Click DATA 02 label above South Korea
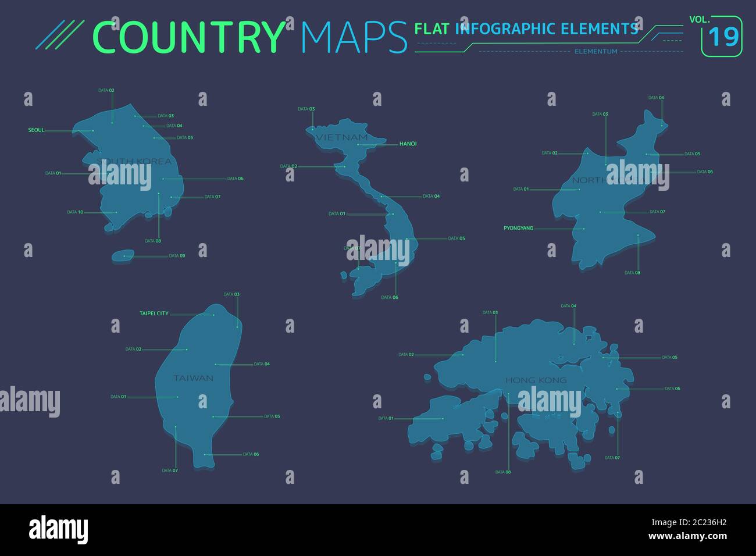This screenshot has height=556, width=756. click(x=106, y=91)
